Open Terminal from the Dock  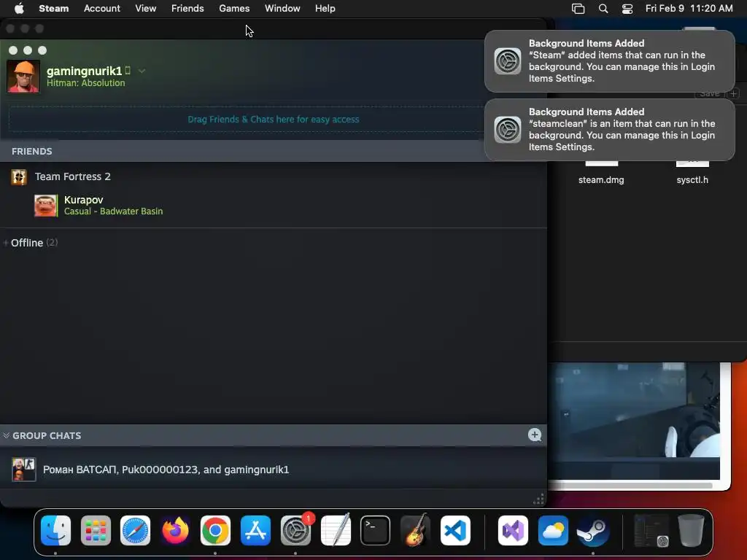376,531
